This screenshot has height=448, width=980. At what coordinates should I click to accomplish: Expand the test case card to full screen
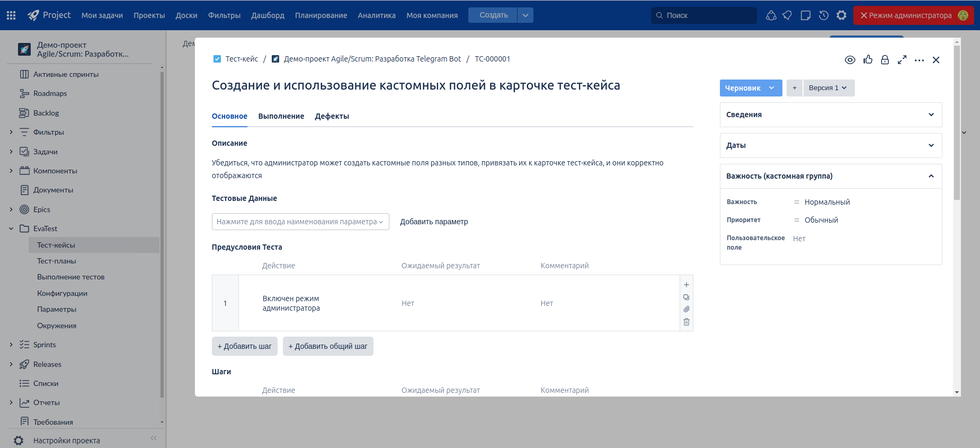coord(902,60)
